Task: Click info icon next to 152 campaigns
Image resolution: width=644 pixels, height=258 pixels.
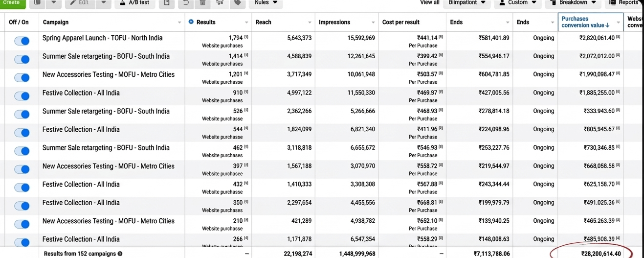Action: pos(120,254)
